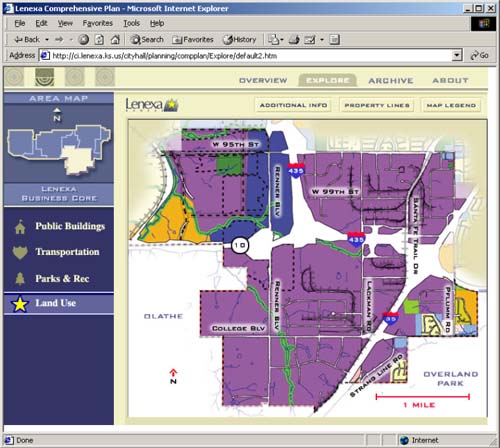Click the lower I-435 shield on map
This screenshot has height=448, width=500.
356,239
